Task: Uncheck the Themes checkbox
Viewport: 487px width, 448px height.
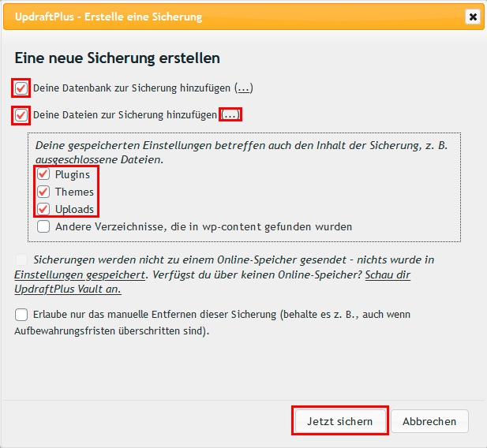Action: click(43, 192)
